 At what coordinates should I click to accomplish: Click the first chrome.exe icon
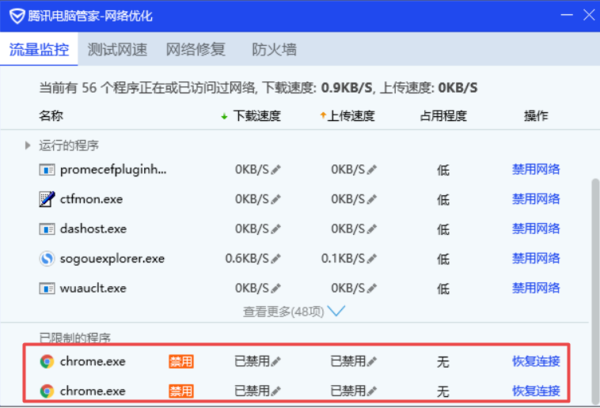tap(46, 361)
